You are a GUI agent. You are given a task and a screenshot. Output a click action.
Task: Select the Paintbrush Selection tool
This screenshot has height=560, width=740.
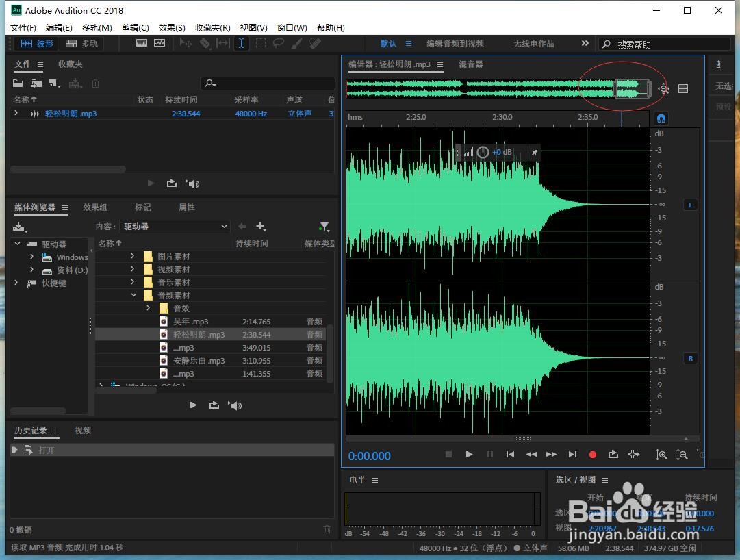(297, 43)
